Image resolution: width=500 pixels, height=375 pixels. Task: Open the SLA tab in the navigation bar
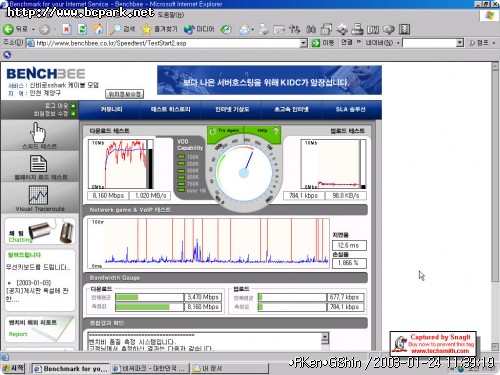pos(351,110)
